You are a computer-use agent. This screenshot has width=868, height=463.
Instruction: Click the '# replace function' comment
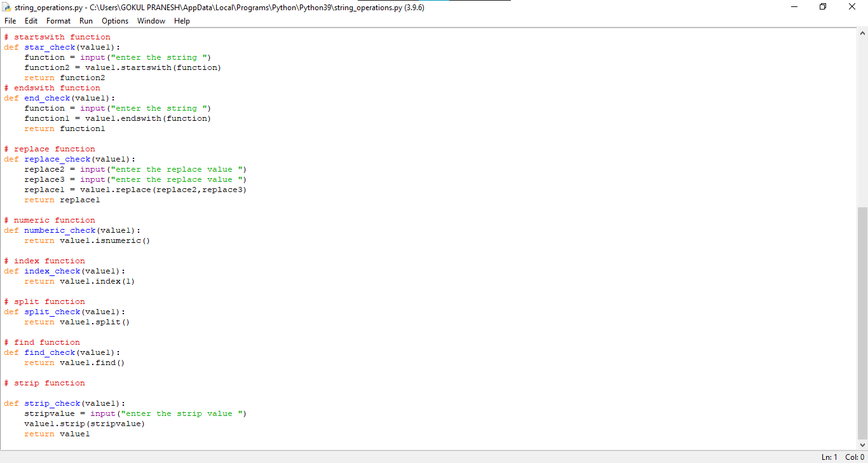(50, 149)
